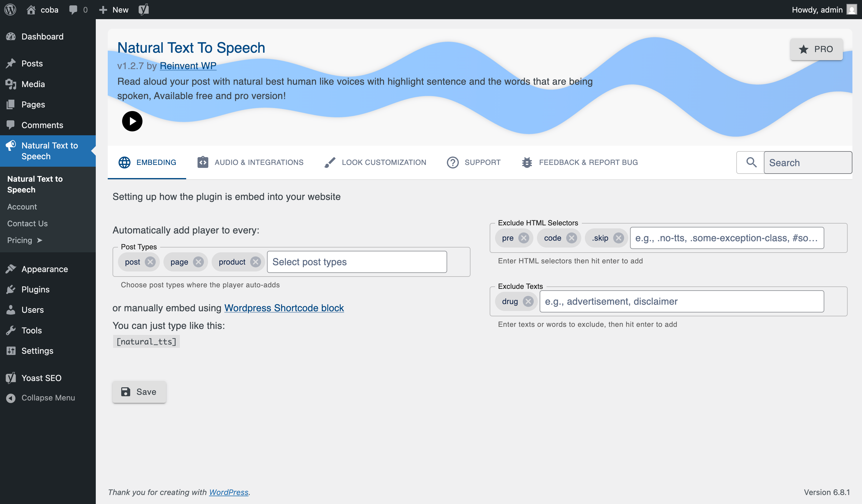Screen dimensions: 862x504
Task: Open the Settings menu
Action: 48,351
